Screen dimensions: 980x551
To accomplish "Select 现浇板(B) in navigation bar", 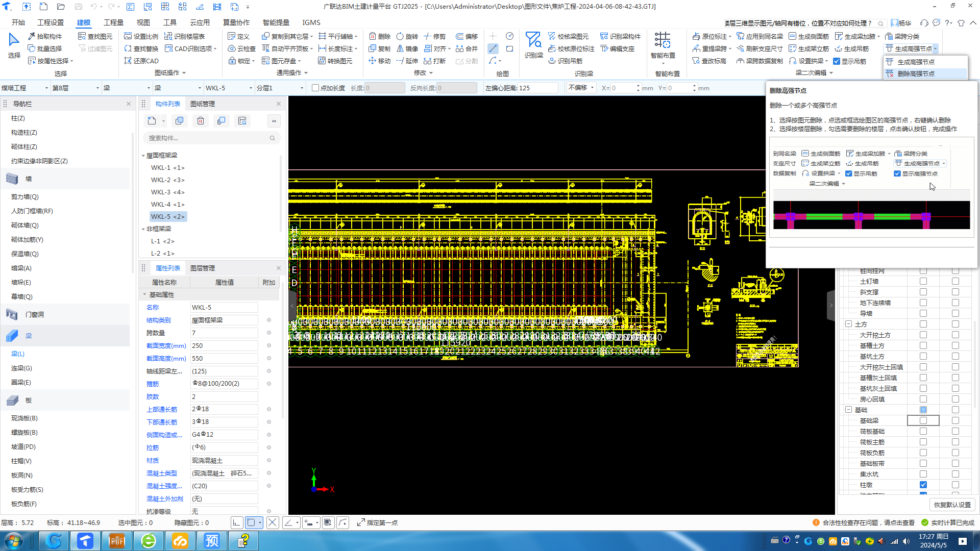I will point(24,418).
